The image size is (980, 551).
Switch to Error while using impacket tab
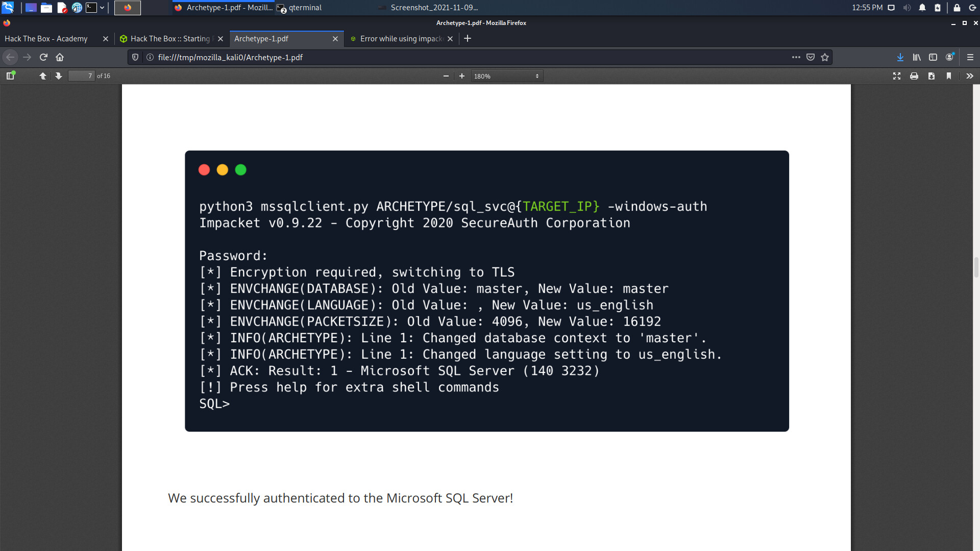(x=401, y=39)
